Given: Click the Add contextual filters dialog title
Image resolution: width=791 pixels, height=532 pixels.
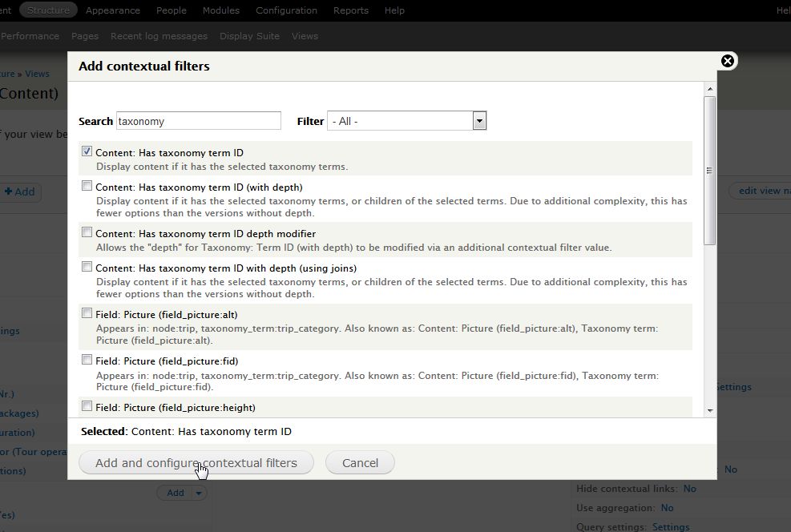Looking at the screenshot, I should pos(143,66).
